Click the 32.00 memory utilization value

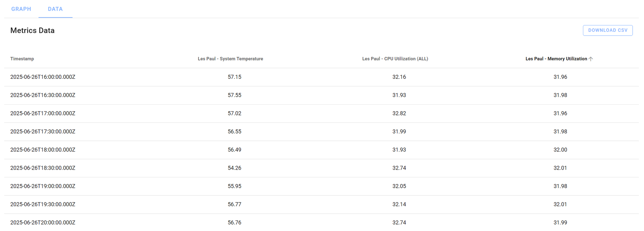(560, 150)
